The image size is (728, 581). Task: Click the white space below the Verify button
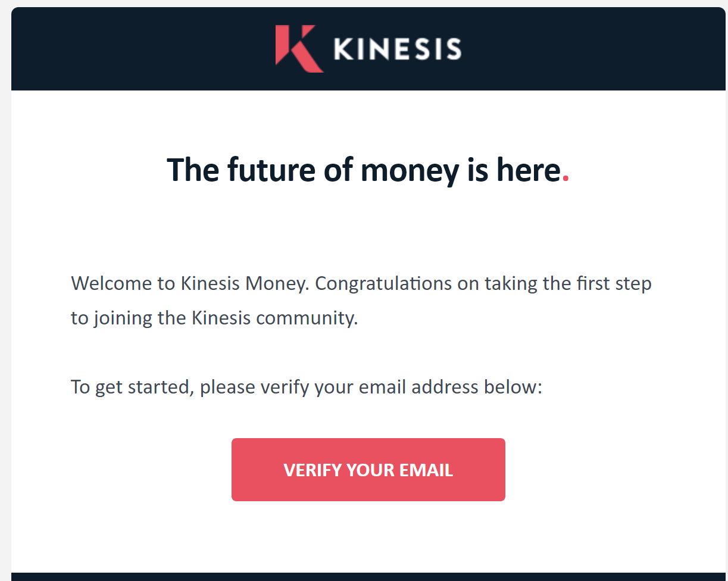368,536
